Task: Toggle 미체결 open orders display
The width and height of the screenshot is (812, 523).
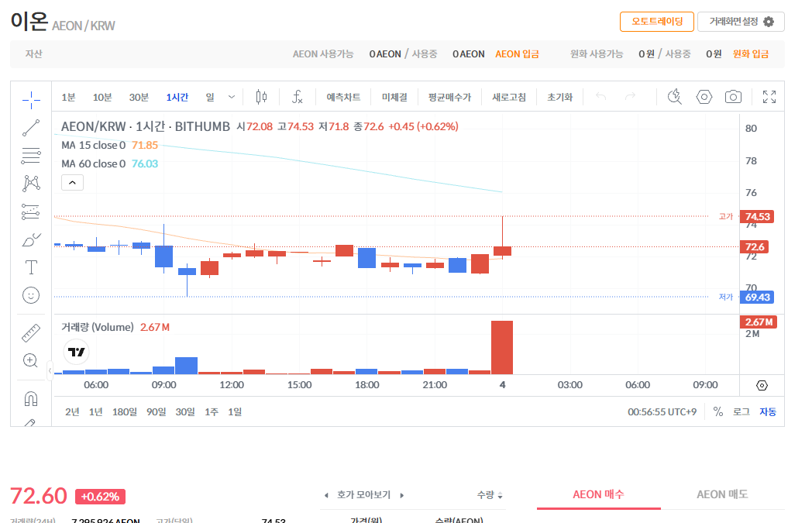Action: 394,97
